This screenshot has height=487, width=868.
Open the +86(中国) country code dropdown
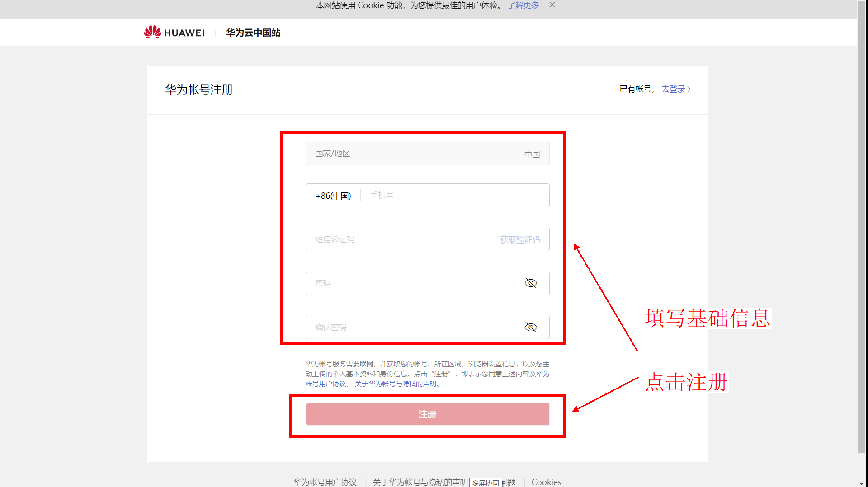(333, 196)
